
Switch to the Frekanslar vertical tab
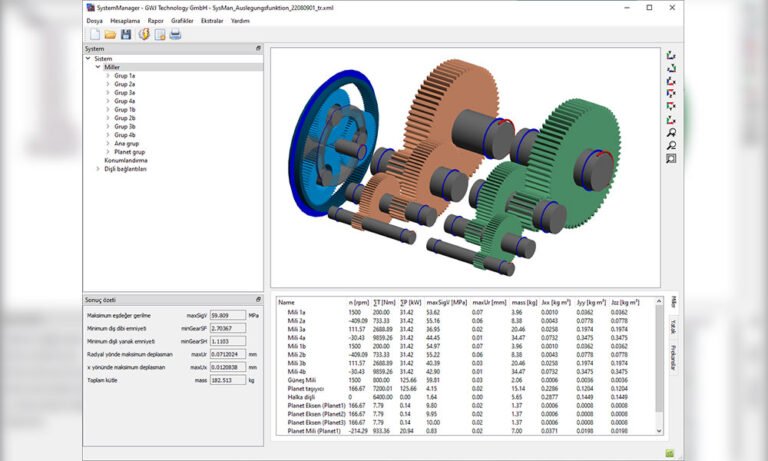[673, 357]
